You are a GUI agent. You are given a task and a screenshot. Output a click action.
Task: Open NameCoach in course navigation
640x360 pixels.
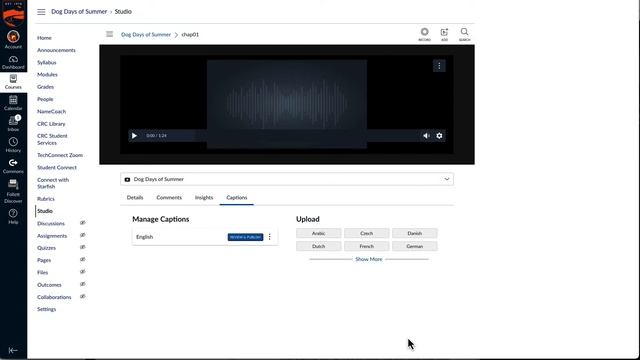51,111
